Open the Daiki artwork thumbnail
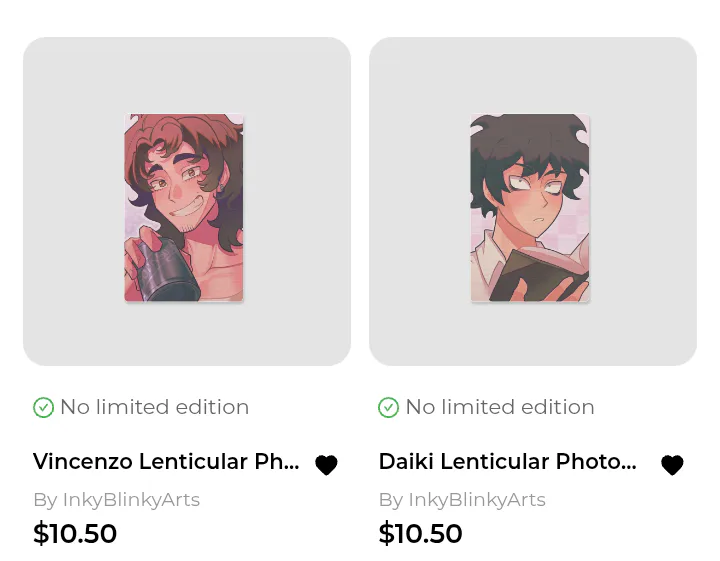This screenshot has height=561, width=720. tap(530, 208)
